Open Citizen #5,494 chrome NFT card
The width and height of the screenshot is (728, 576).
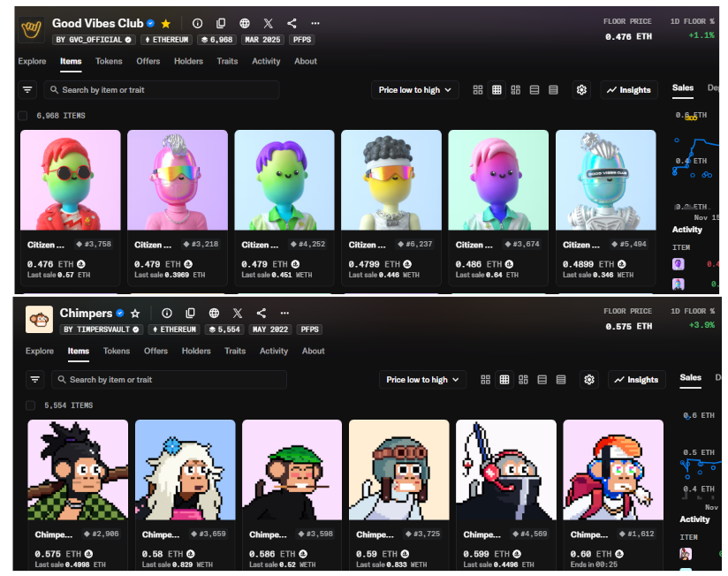pos(605,208)
